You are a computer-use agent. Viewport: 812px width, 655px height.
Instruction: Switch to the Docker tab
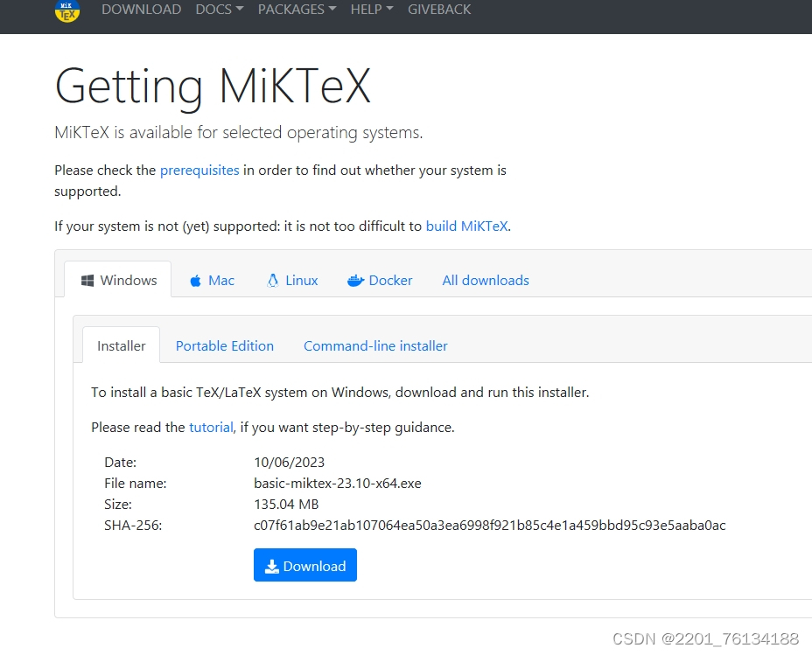[380, 280]
